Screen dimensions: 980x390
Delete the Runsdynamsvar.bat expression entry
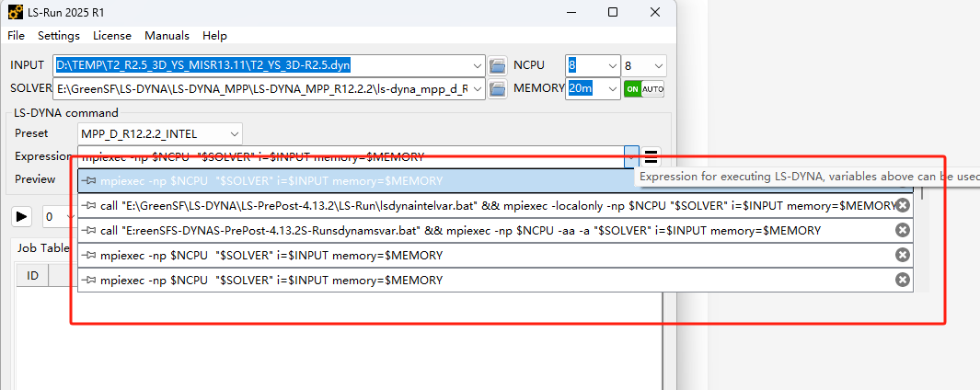[903, 230]
